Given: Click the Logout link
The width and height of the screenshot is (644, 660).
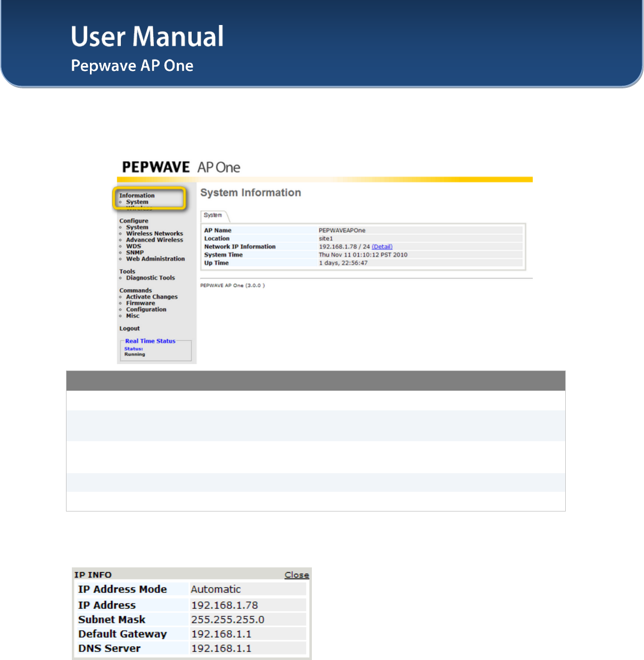Looking at the screenshot, I should (129, 329).
